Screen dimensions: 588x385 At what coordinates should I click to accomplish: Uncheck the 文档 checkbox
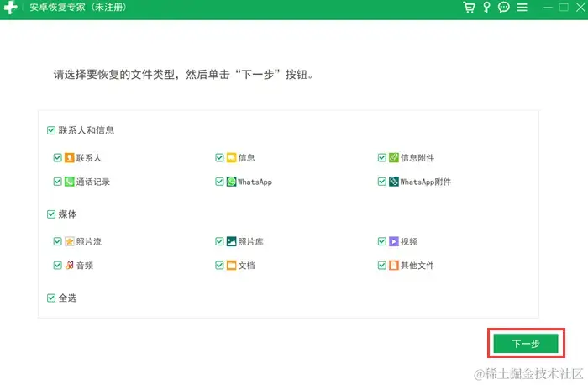click(219, 266)
